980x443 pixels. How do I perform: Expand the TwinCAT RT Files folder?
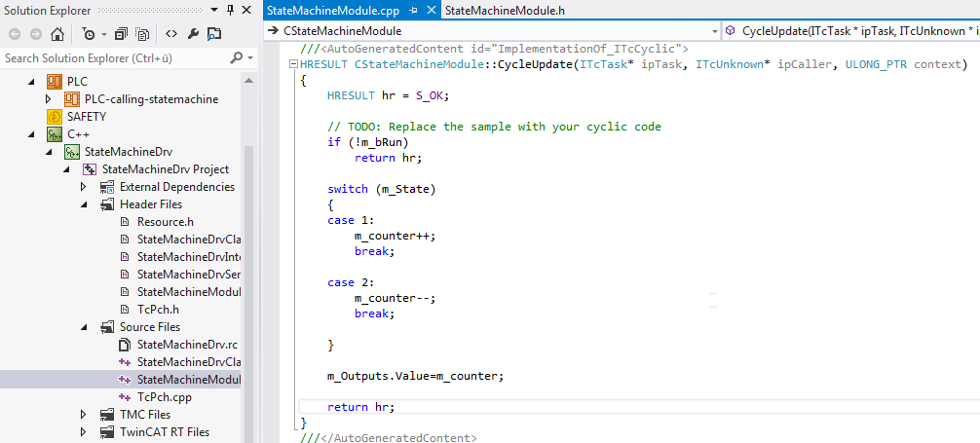click(x=84, y=431)
